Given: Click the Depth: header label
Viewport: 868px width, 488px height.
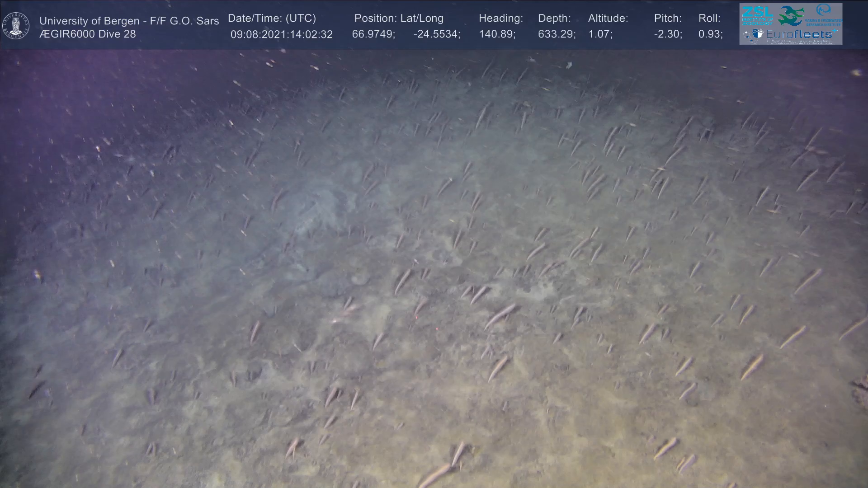Looking at the screenshot, I should [x=554, y=19].
